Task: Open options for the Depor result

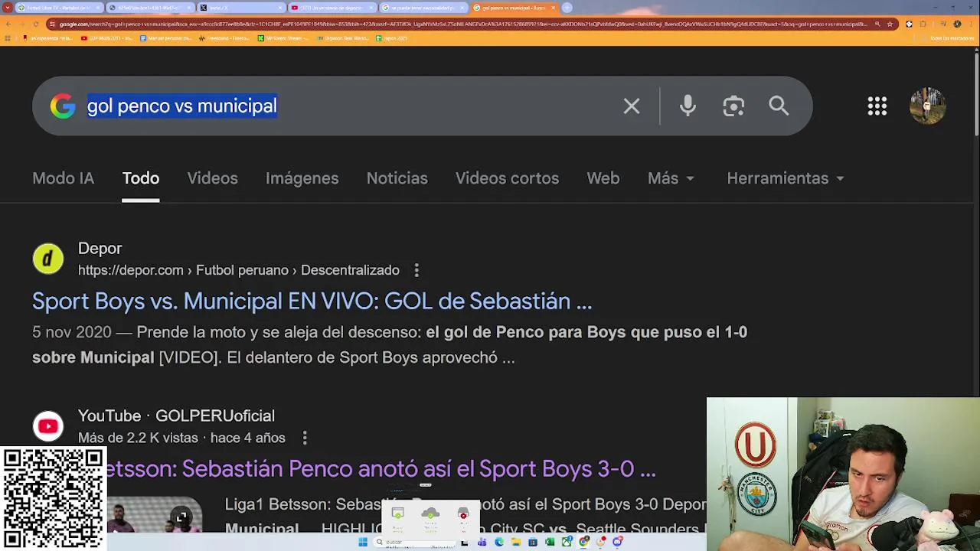Action: [x=416, y=270]
